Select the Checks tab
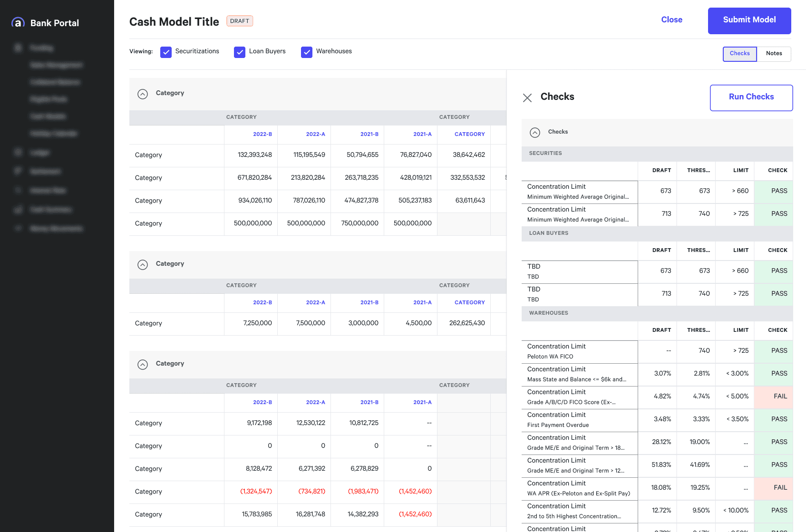Screen dimensions: 806x532 [740, 54]
